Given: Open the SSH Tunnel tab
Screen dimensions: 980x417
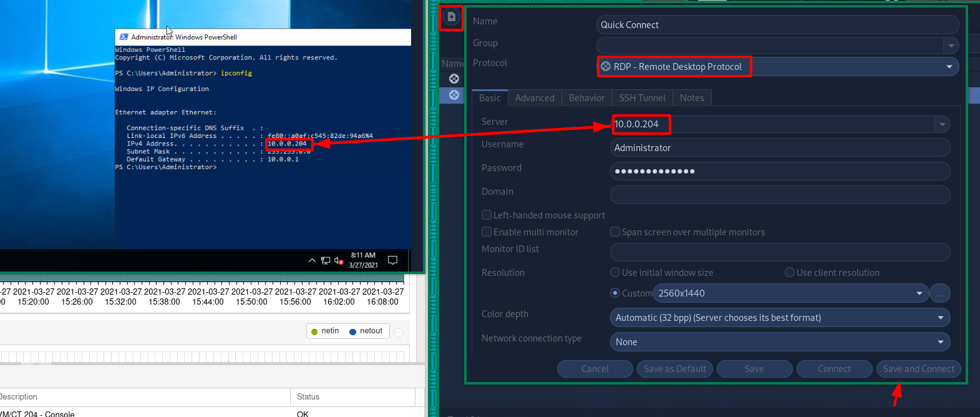Looking at the screenshot, I should 643,98.
